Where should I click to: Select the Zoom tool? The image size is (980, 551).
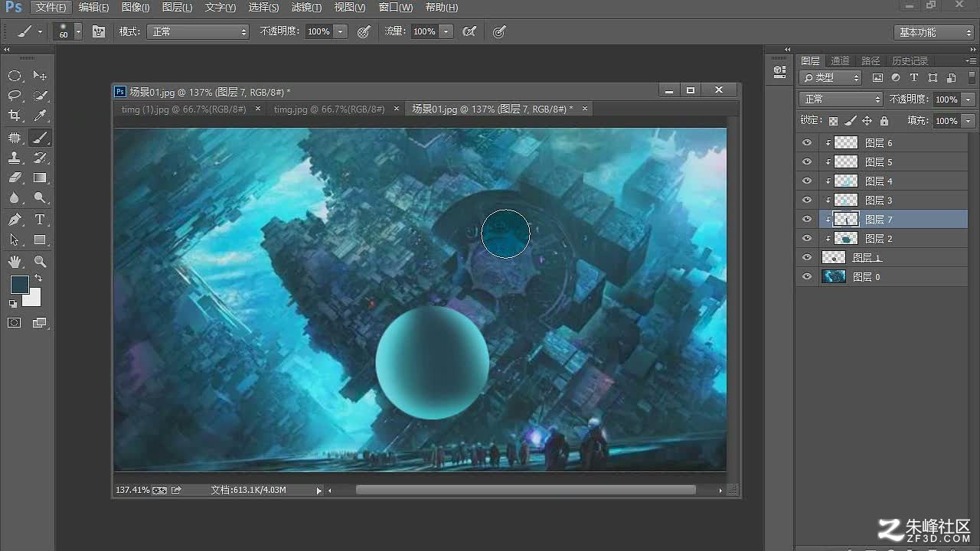pyautogui.click(x=40, y=262)
